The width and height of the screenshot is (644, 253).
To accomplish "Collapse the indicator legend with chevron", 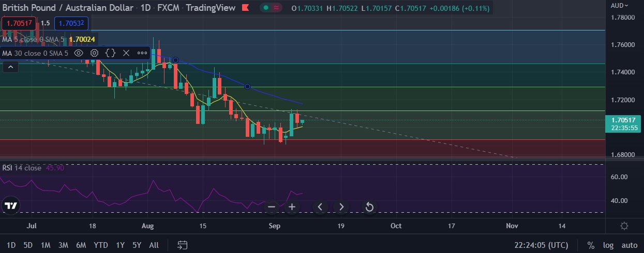I will click(x=10, y=66).
